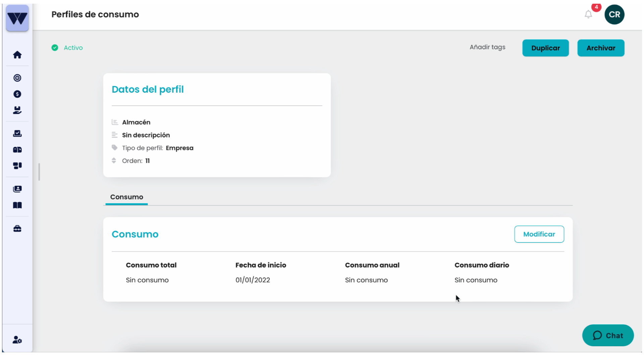
Task: Click the Duplicar button
Action: [x=546, y=48]
